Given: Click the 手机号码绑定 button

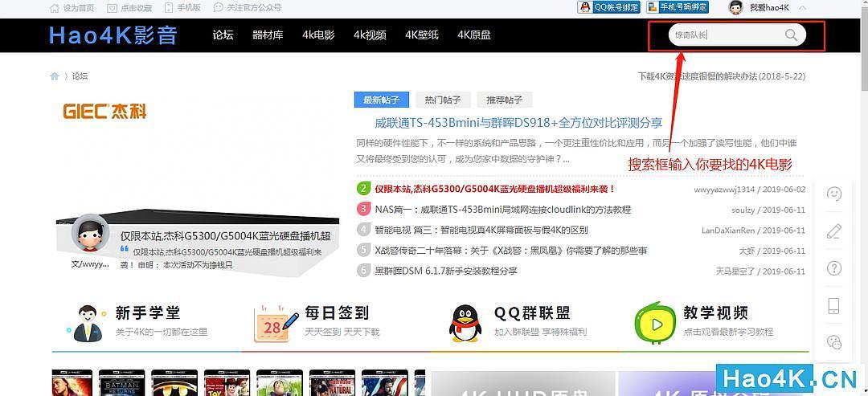Looking at the screenshot, I should 678,7.
